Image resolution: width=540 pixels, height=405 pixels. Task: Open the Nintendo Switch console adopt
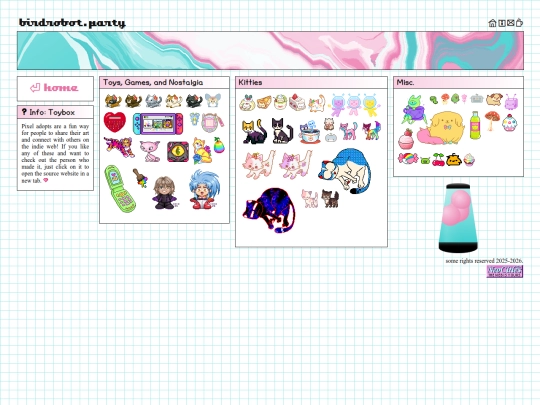pyautogui.click(x=158, y=123)
